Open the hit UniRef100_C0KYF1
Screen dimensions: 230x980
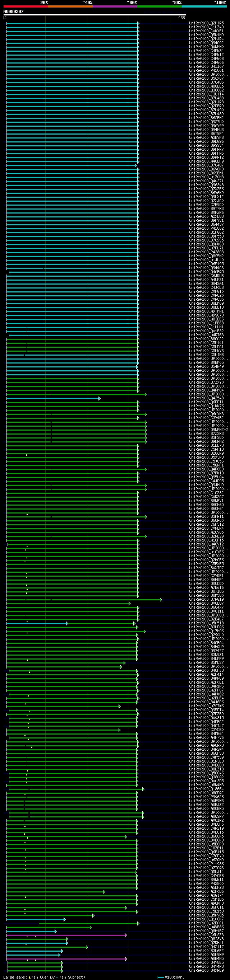tap(206, 31)
